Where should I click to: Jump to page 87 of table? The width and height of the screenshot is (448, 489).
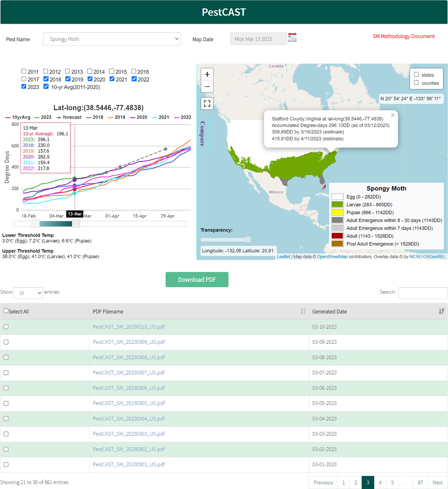[420, 482]
